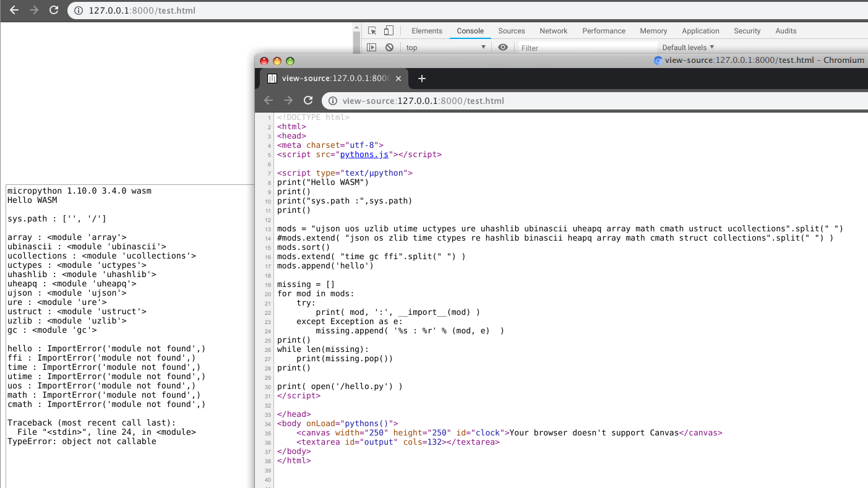Click the Chromium icon in the window title
The image size is (868, 488).
point(658,60)
